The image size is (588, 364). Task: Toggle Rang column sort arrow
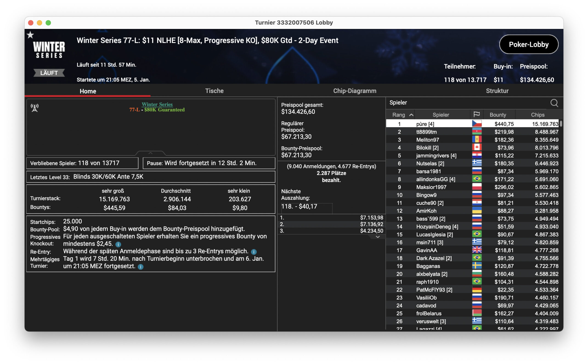coord(411,115)
